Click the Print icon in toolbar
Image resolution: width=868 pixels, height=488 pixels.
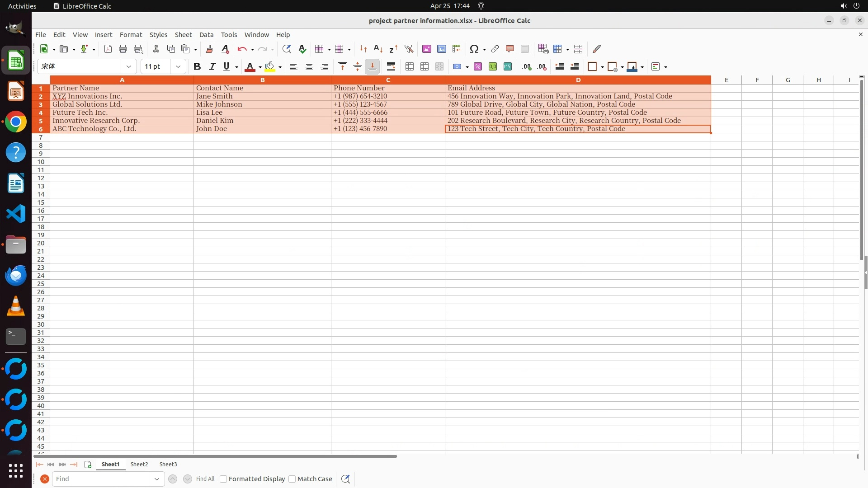click(123, 49)
